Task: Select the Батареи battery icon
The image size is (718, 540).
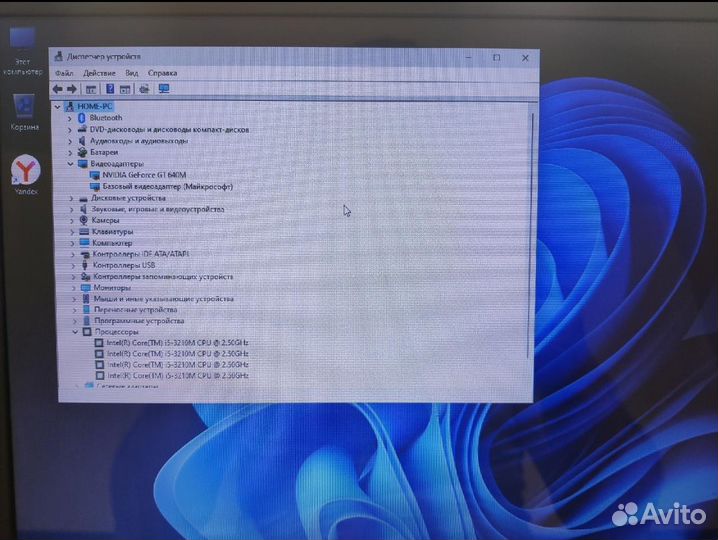Action: 82,152
